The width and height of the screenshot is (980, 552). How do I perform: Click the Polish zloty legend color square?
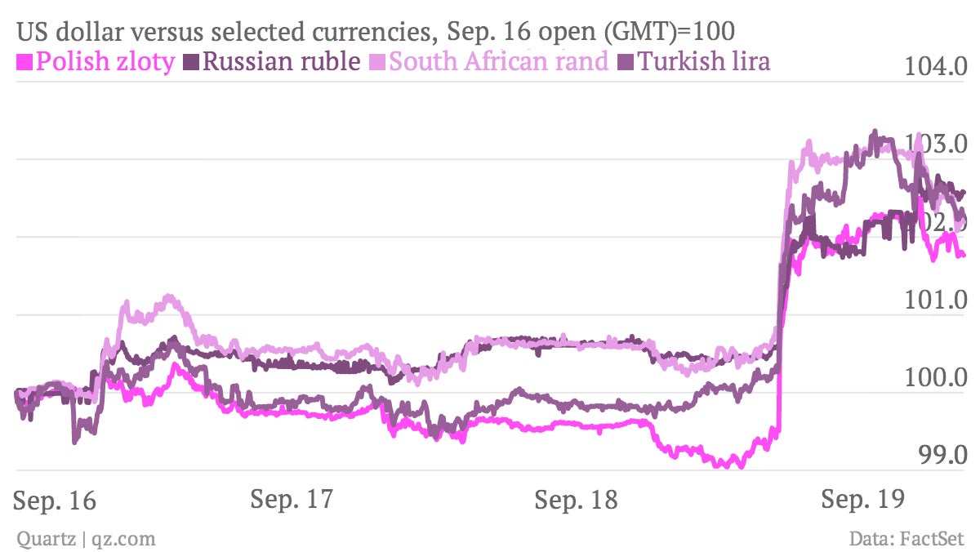[24, 62]
